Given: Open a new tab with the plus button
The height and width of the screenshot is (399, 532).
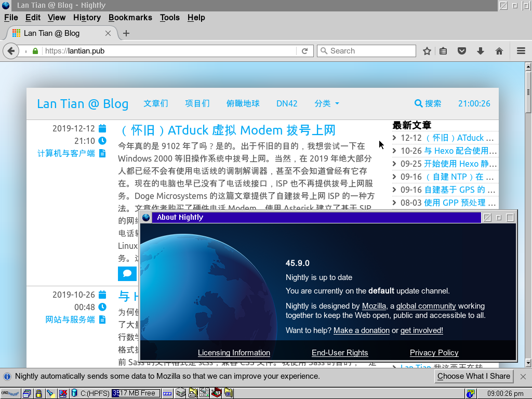Looking at the screenshot, I should 126,33.
